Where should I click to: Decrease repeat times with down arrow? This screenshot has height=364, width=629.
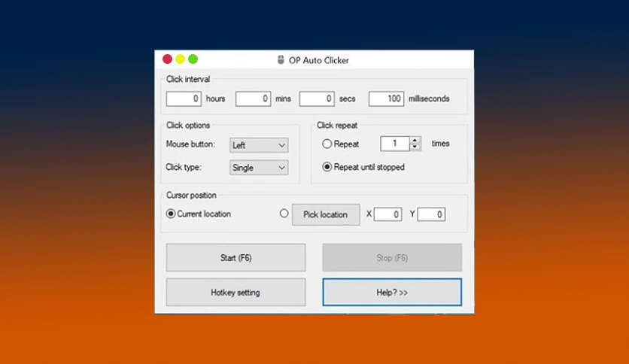tap(415, 147)
